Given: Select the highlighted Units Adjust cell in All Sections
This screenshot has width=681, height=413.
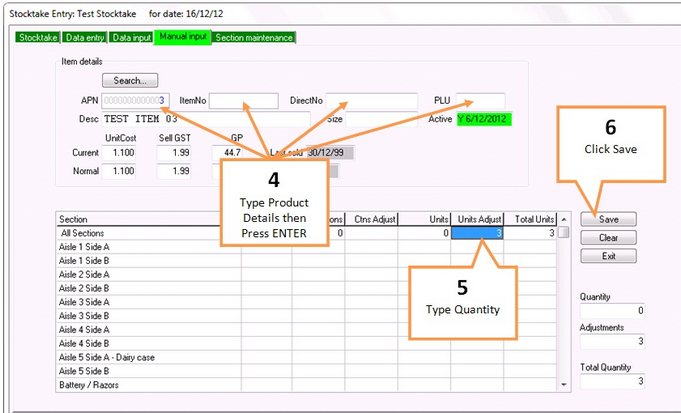Looking at the screenshot, I should [x=477, y=233].
